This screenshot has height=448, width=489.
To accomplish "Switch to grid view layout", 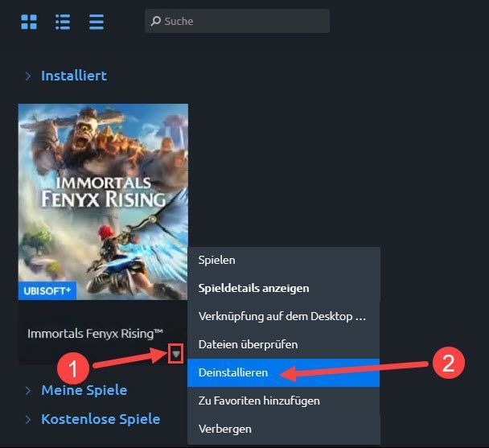I will (x=29, y=22).
